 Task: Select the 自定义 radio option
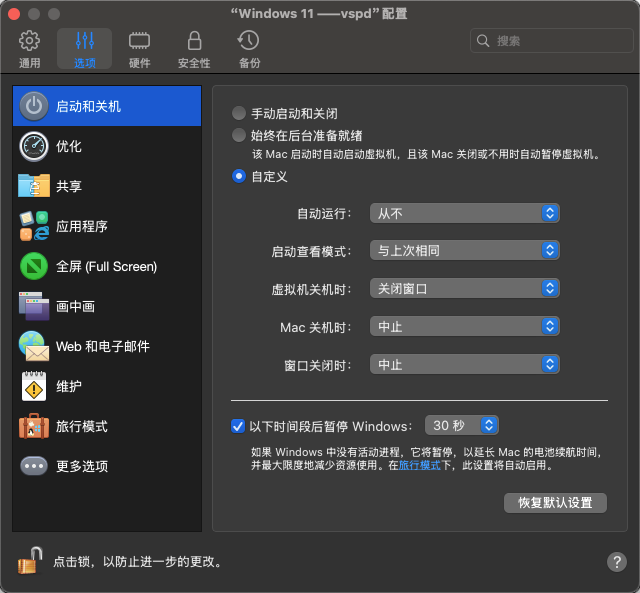click(239, 176)
